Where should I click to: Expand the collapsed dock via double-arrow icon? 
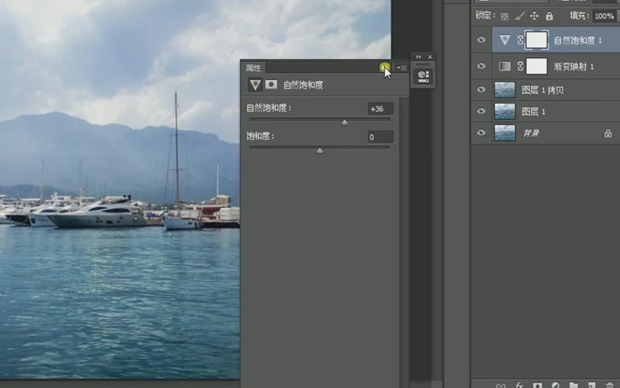418,57
